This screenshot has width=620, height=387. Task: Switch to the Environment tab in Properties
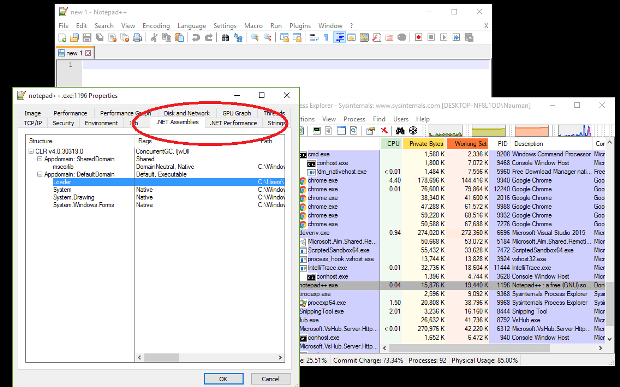tap(101, 123)
